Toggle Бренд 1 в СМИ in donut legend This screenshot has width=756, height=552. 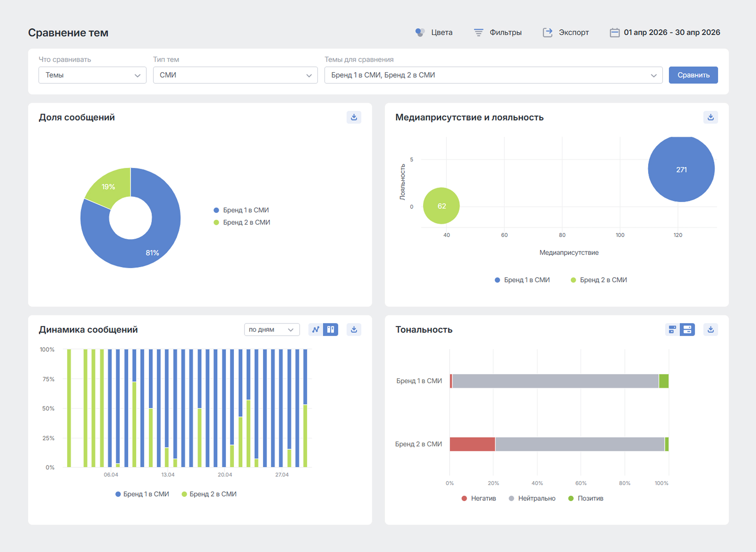click(241, 210)
